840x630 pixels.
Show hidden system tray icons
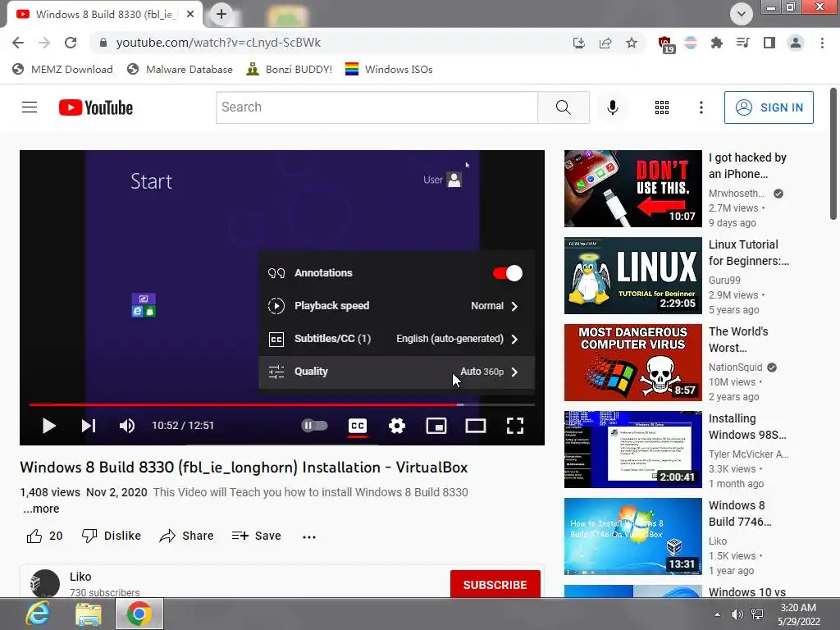pos(717,614)
